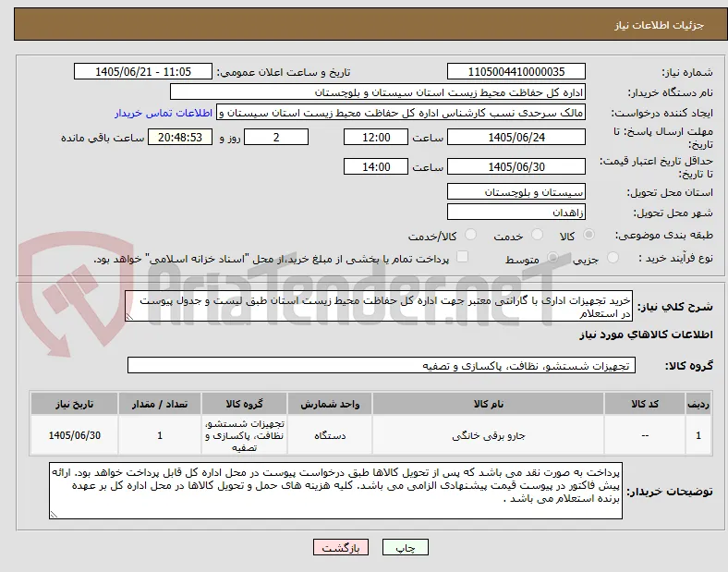Click the تعداد / مقدار column header

click(160, 404)
